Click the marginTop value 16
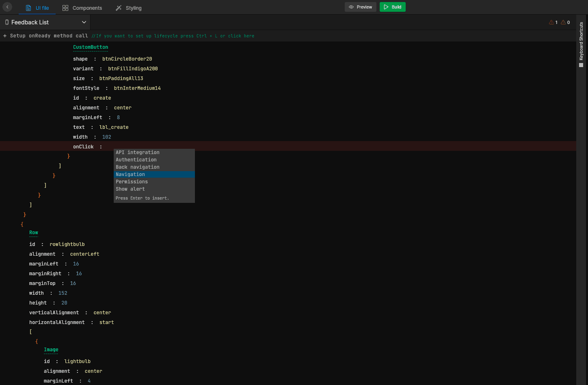Image resolution: width=588 pixels, height=385 pixels. tap(73, 283)
